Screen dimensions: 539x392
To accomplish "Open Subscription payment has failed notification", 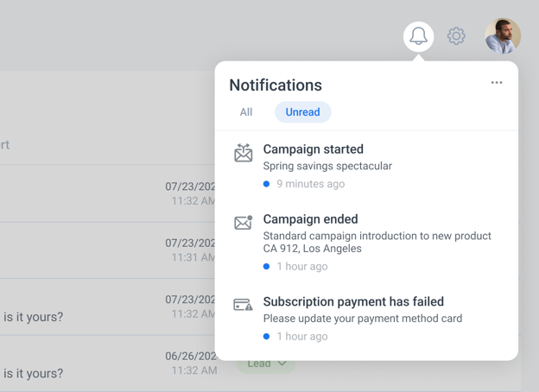I will click(x=353, y=301).
